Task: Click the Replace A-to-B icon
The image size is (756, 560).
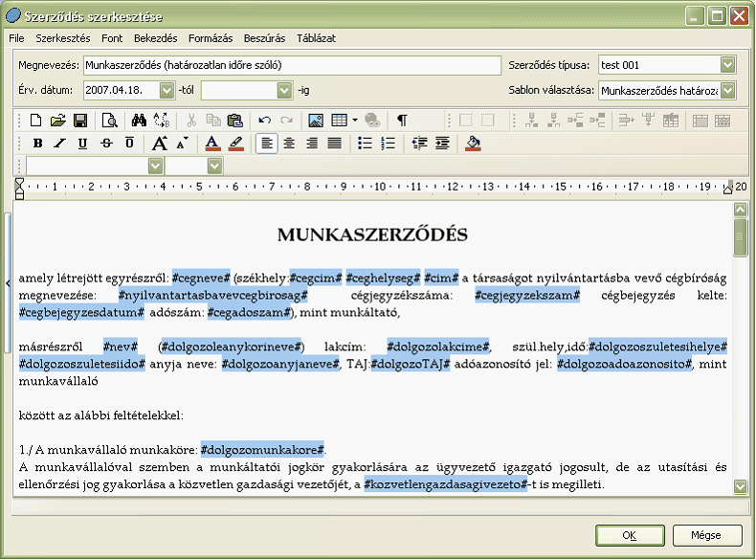Action: pyautogui.click(x=162, y=120)
